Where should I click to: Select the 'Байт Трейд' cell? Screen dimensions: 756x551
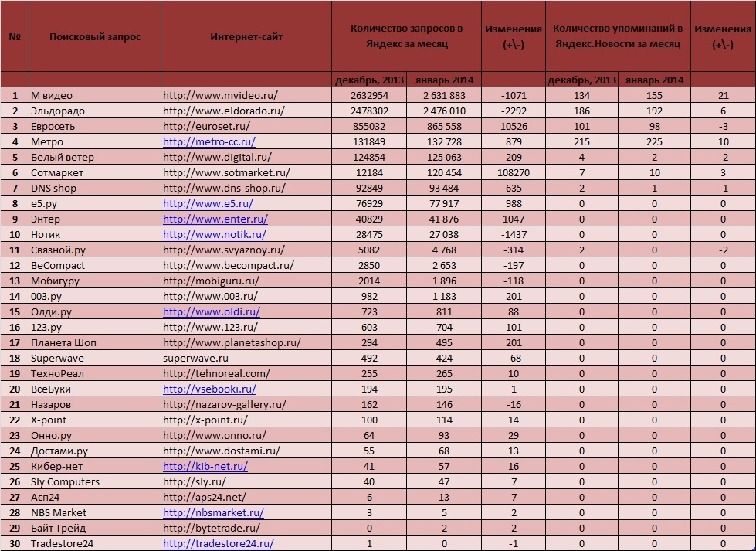(x=95, y=528)
